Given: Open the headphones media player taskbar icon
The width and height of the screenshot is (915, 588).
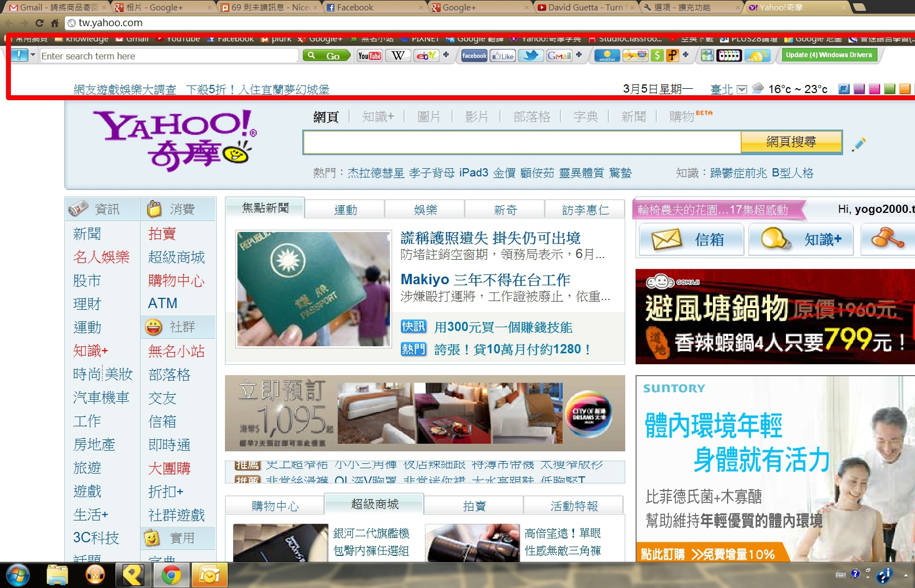Looking at the screenshot, I should (x=95, y=575).
